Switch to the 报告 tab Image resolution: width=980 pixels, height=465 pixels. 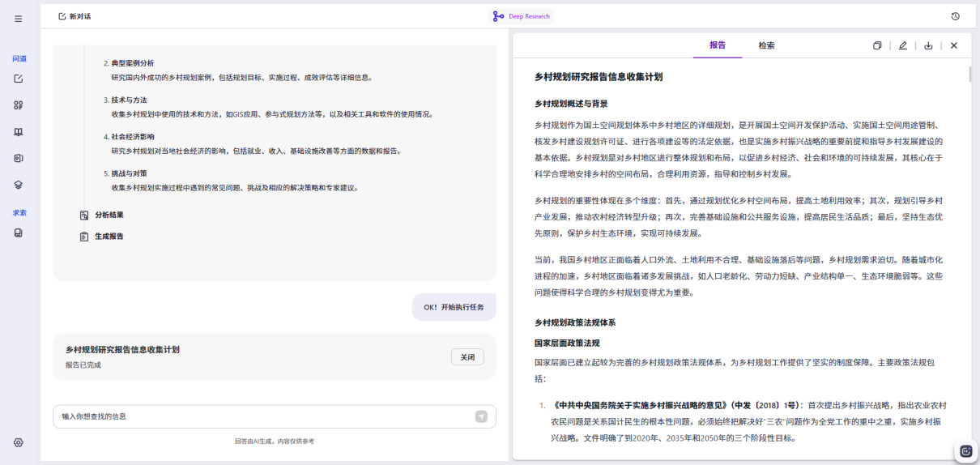coord(718,45)
